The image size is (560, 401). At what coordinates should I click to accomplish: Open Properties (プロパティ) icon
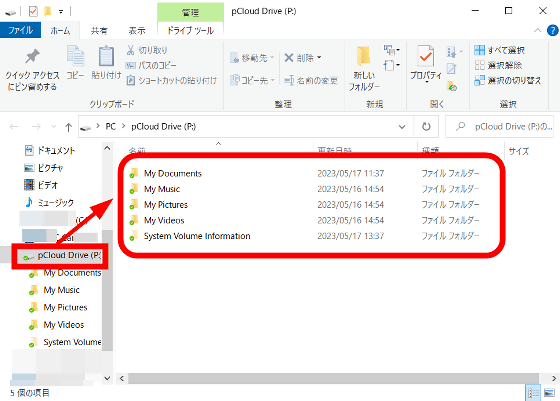(x=426, y=56)
